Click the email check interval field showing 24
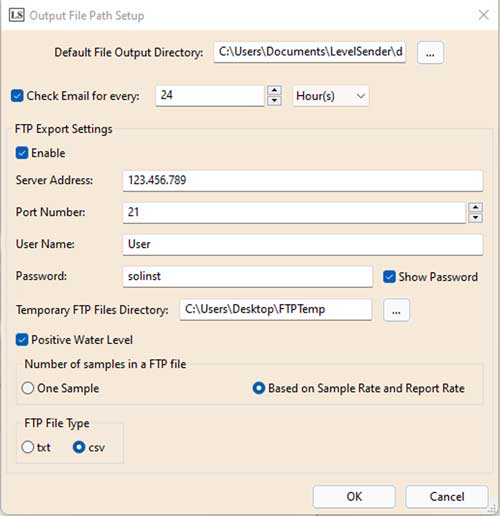The image size is (500, 516). pos(210,96)
